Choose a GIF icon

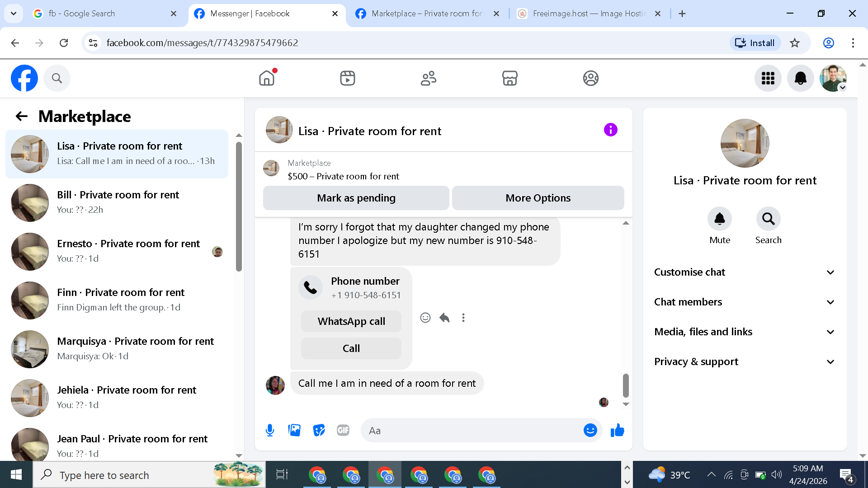pyautogui.click(x=343, y=431)
